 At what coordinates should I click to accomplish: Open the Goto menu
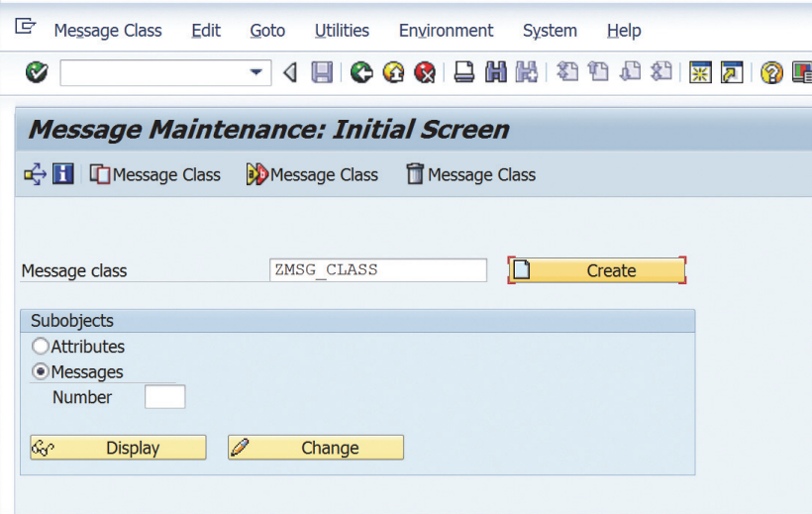(267, 31)
